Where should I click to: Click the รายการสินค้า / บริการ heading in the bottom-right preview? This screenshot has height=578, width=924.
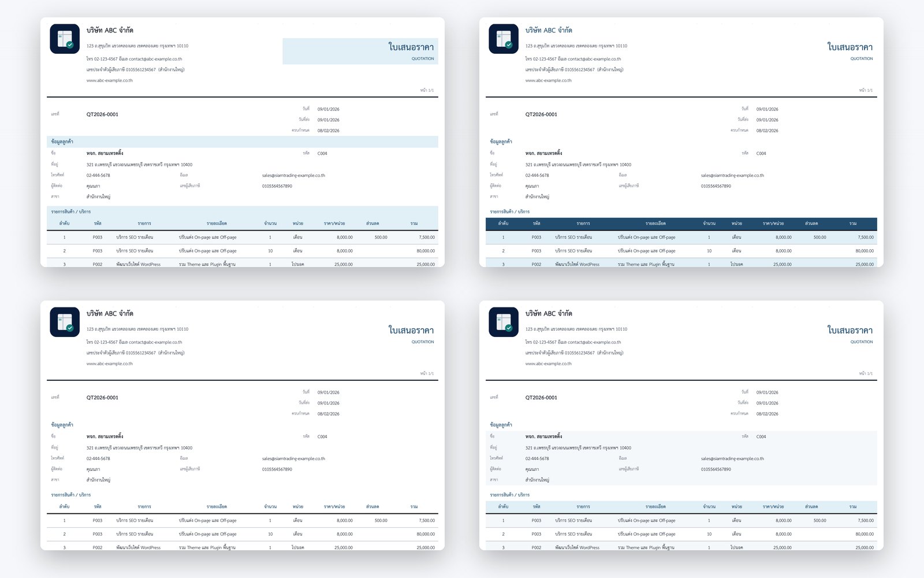pyautogui.click(x=510, y=495)
